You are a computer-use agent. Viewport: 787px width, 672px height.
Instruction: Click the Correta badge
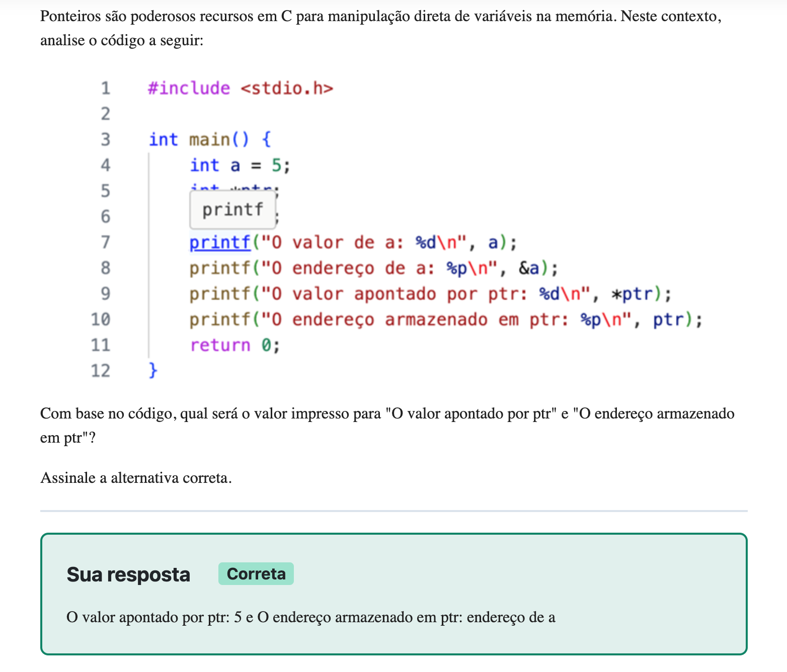pyautogui.click(x=256, y=574)
